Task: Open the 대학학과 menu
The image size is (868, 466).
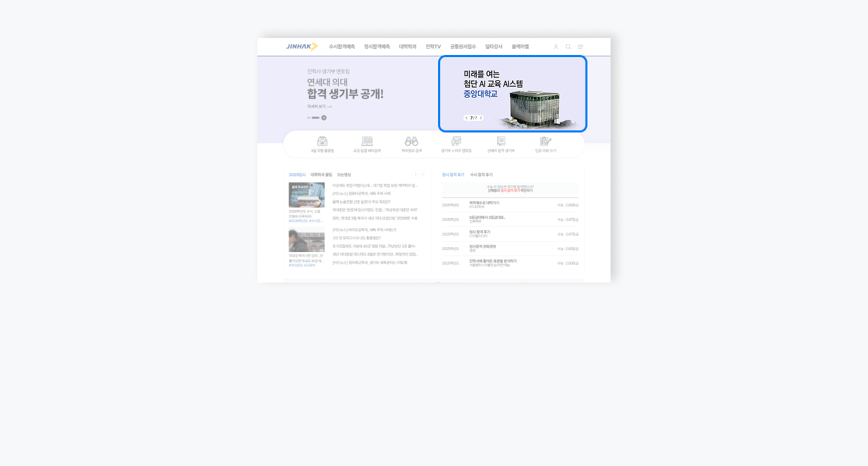Action: point(408,47)
